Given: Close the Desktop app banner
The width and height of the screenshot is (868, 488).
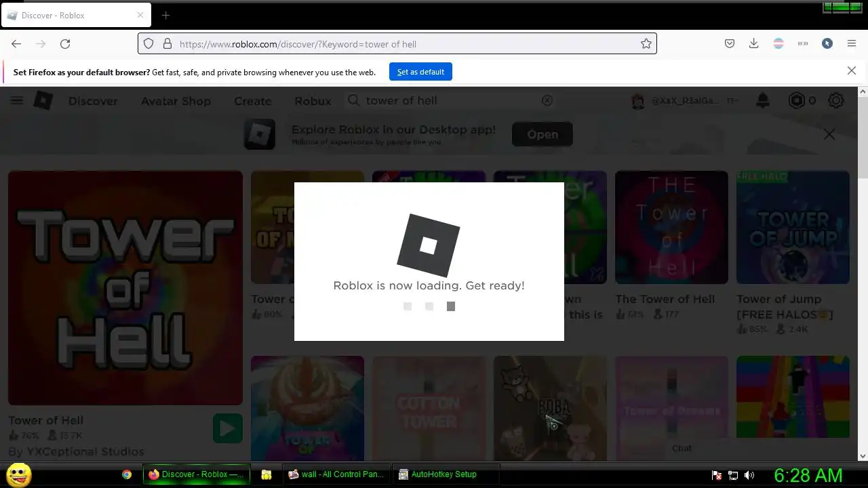Looking at the screenshot, I should (x=829, y=134).
